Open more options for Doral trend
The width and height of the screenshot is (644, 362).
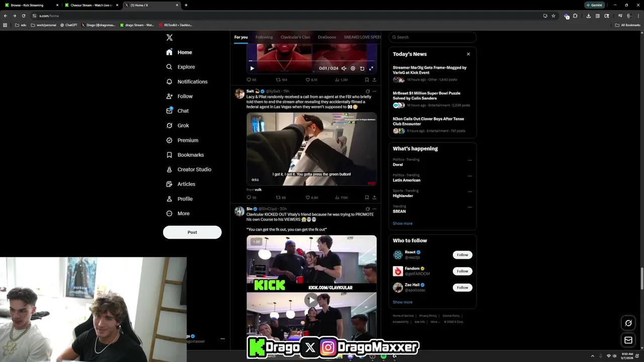click(x=470, y=160)
